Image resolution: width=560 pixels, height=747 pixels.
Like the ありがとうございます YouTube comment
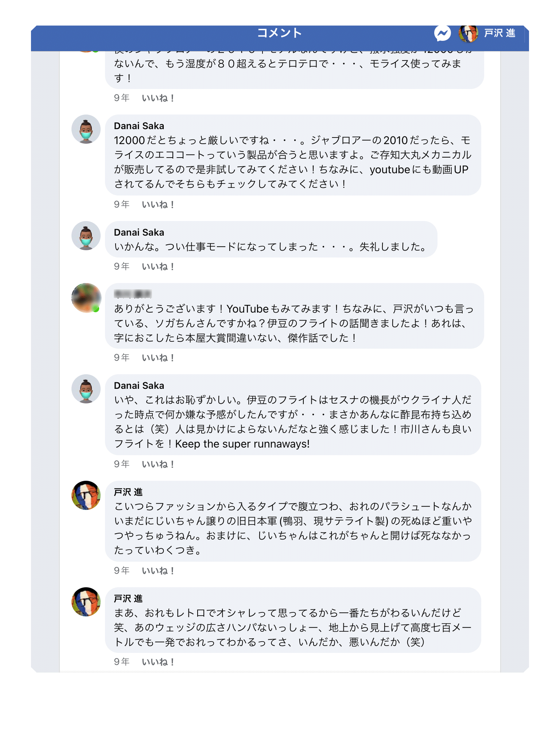158,358
